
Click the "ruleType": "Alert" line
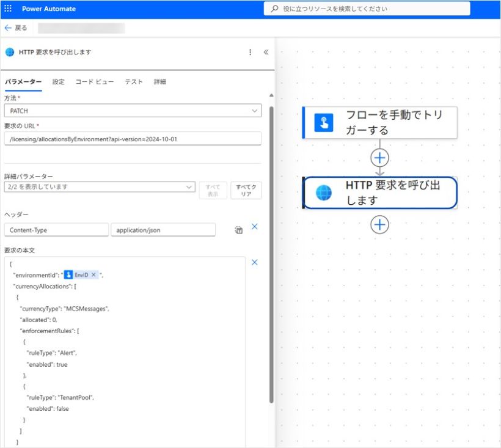point(52,353)
